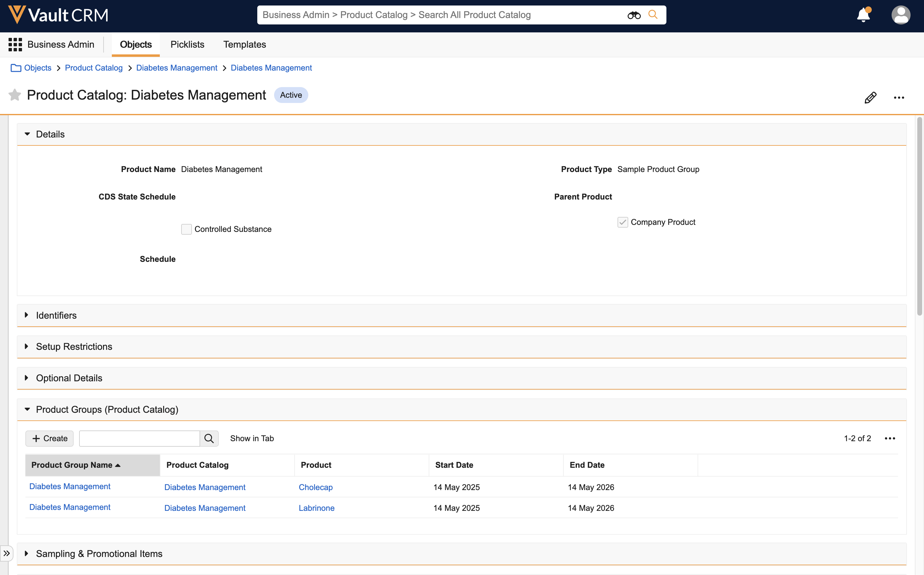Go to Objects breadcrumb link
The height and width of the screenshot is (575, 924).
tap(38, 68)
